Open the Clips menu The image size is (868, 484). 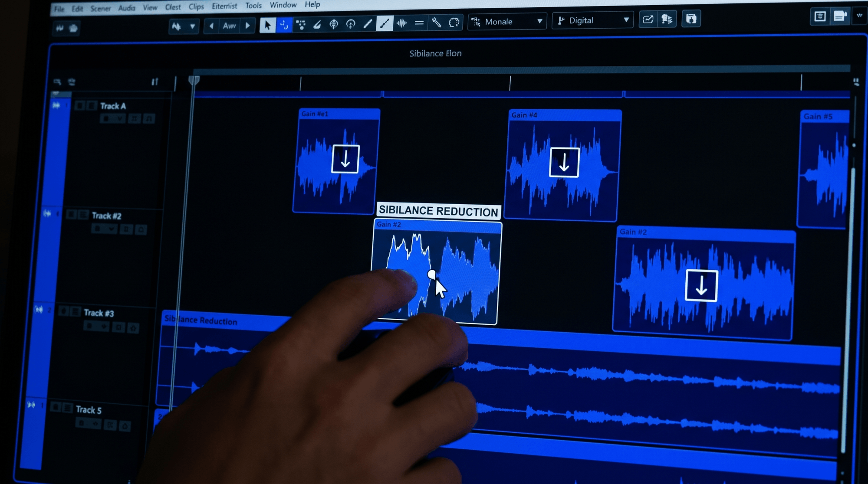point(196,7)
